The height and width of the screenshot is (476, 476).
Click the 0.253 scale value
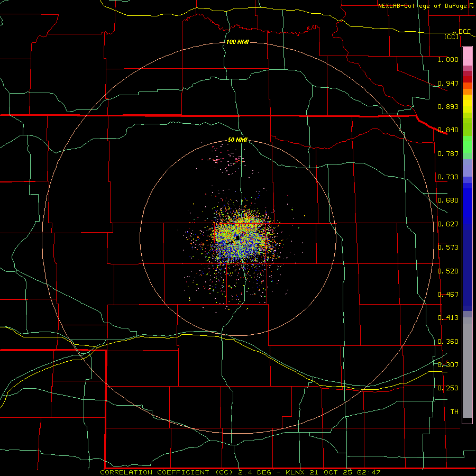pyautogui.click(x=448, y=388)
